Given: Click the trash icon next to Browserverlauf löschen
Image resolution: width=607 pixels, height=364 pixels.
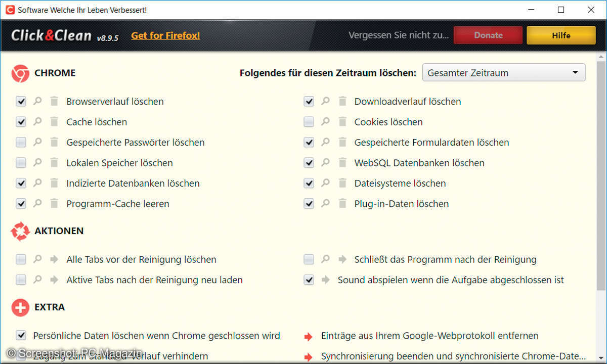Looking at the screenshot, I should coord(54,101).
